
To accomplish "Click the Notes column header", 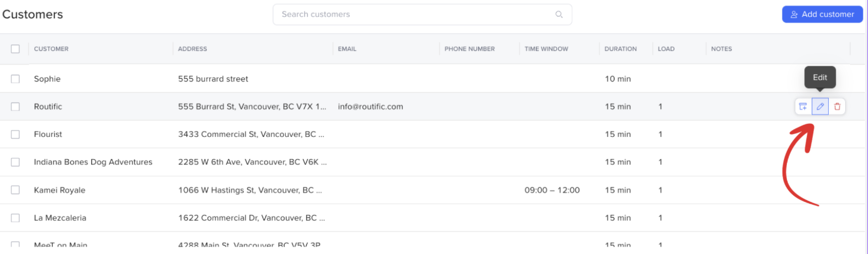I will coord(721,49).
